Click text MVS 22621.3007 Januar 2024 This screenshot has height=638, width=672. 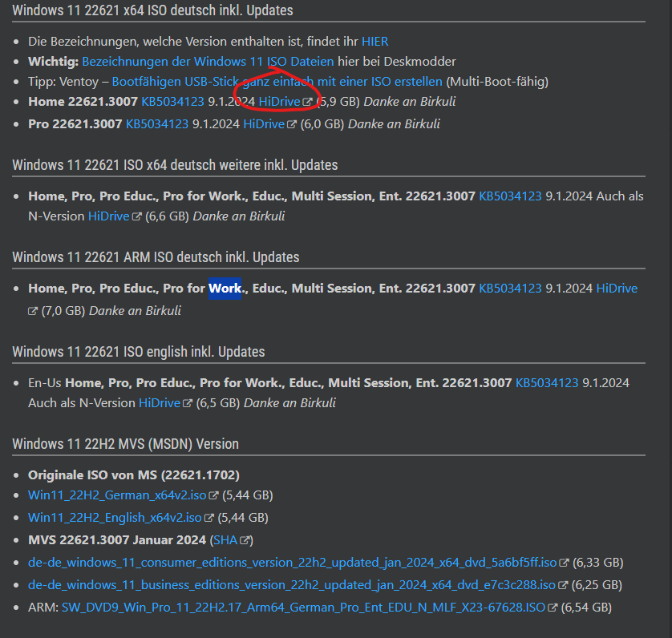tap(117, 540)
